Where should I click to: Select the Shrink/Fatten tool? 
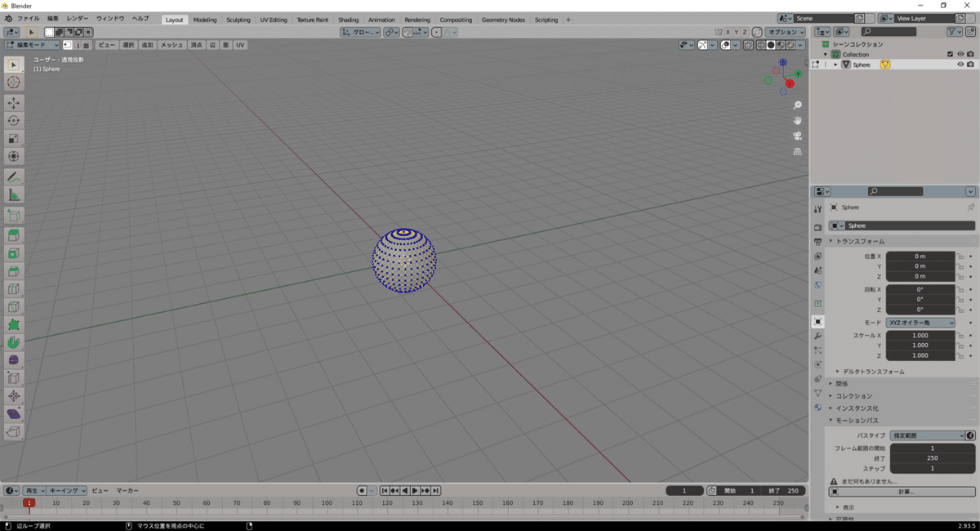14,396
